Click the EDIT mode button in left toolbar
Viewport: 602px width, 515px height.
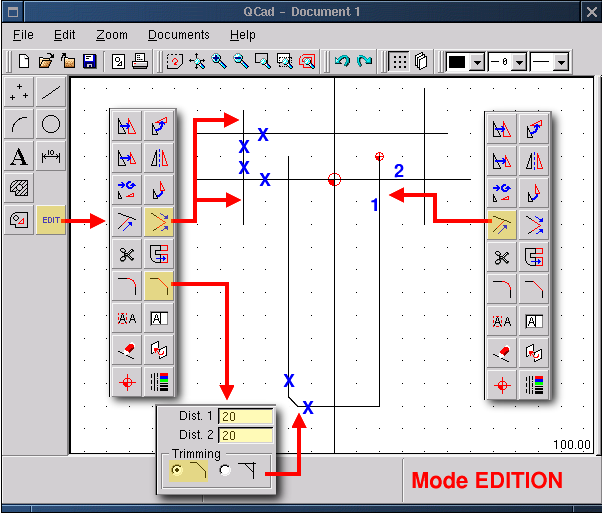pos(51,220)
